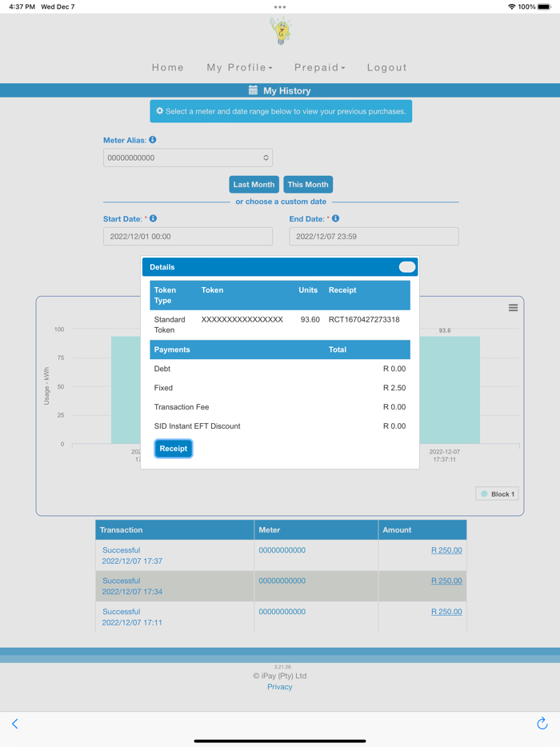Screen dimensions: 560x747
Task: Toggle the Block 1 legend item
Action: (x=497, y=494)
